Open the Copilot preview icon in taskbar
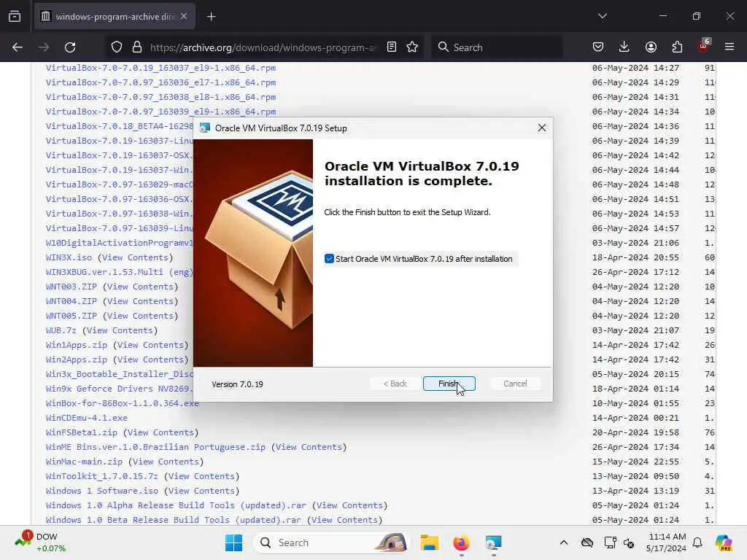Image resolution: width=747 pixels, height=560 pixels. 724,542
